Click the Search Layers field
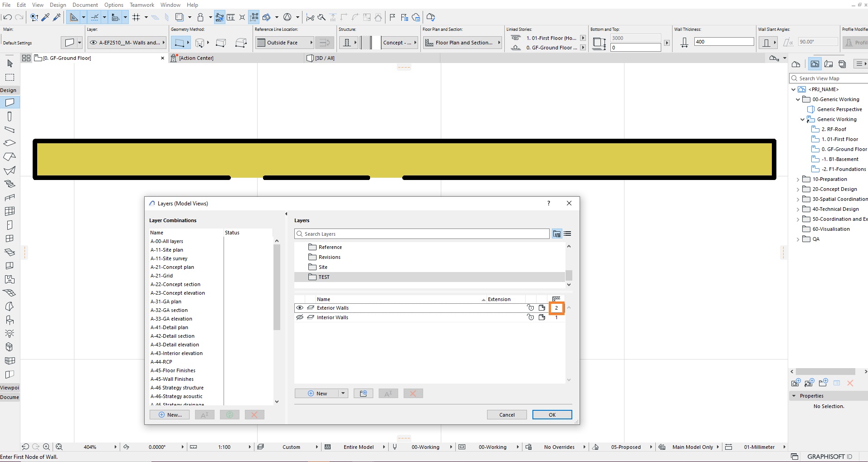 (422, 234)
